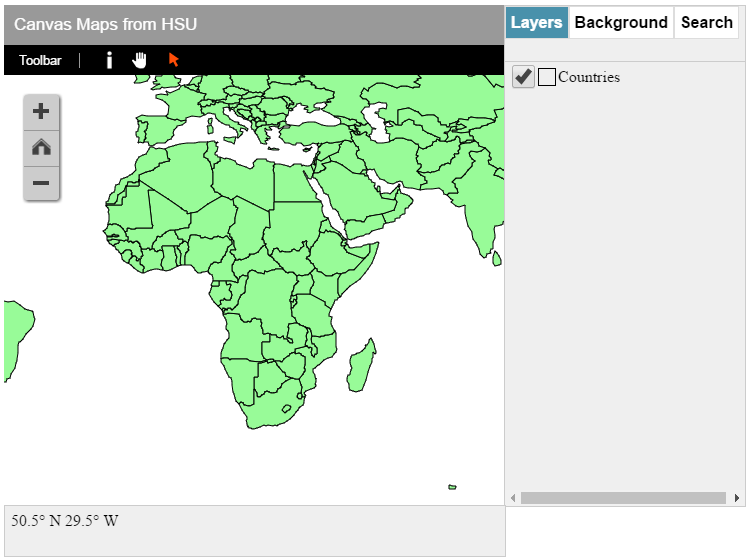Zoom out with the minus button
This screenshot has height=560, width=752.
click(41, 183)
